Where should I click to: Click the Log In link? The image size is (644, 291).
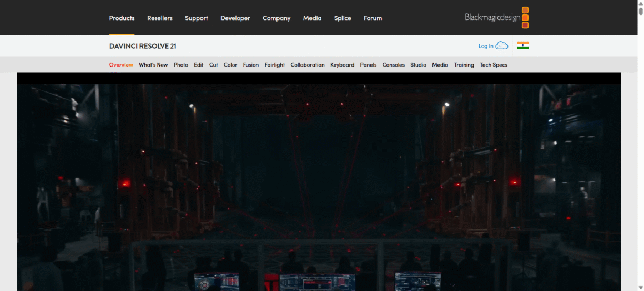pos(486,46)
